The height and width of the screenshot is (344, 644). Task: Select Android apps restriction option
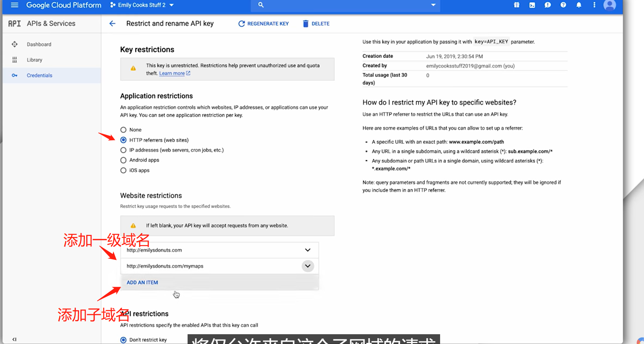[123, 160]
